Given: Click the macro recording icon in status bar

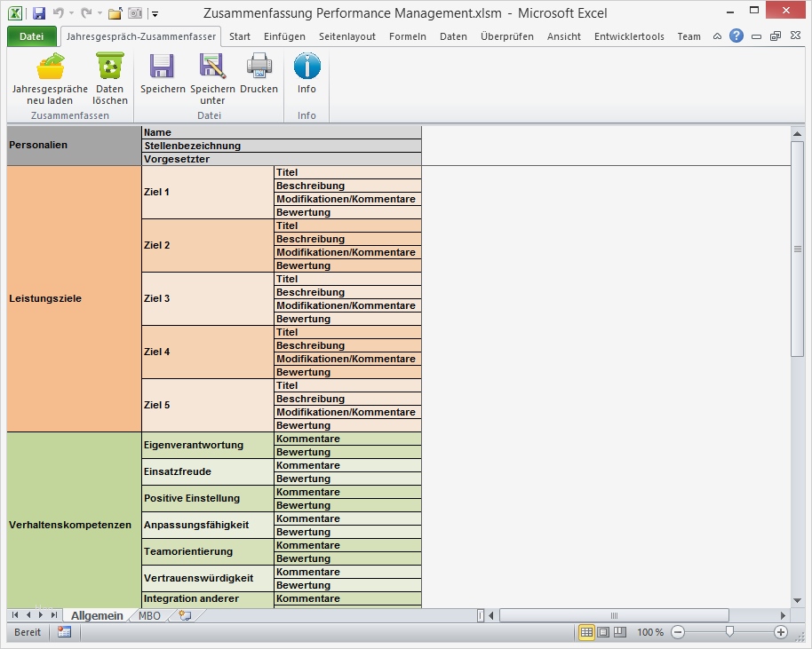Looking at the screenshot, I should 64,632.
